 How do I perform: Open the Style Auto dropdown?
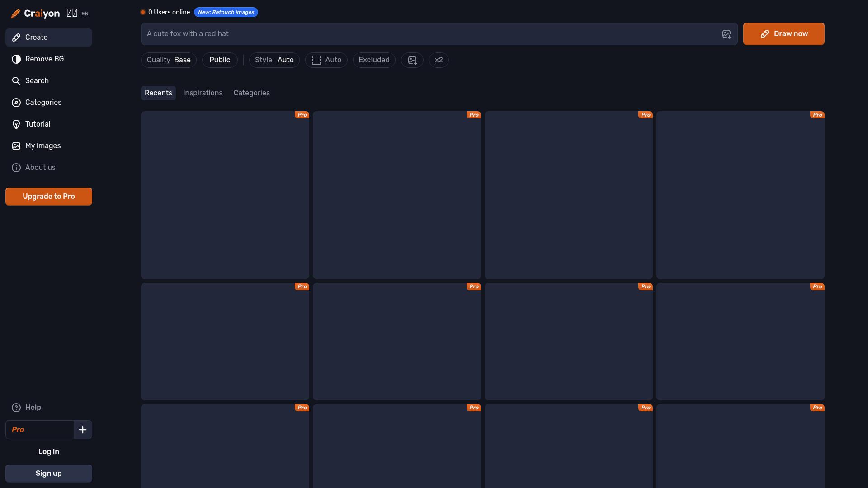(x=274, y=60)
